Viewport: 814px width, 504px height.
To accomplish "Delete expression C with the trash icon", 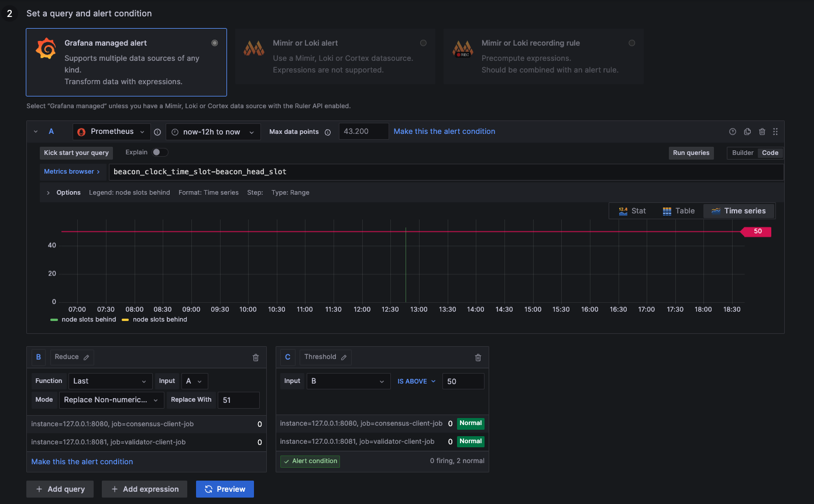I will (478, 357).
